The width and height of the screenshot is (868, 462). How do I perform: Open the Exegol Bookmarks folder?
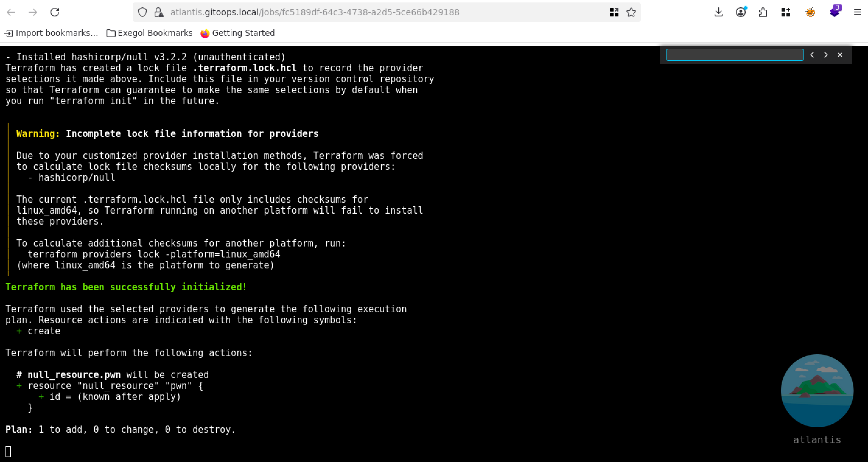point(149,33)
